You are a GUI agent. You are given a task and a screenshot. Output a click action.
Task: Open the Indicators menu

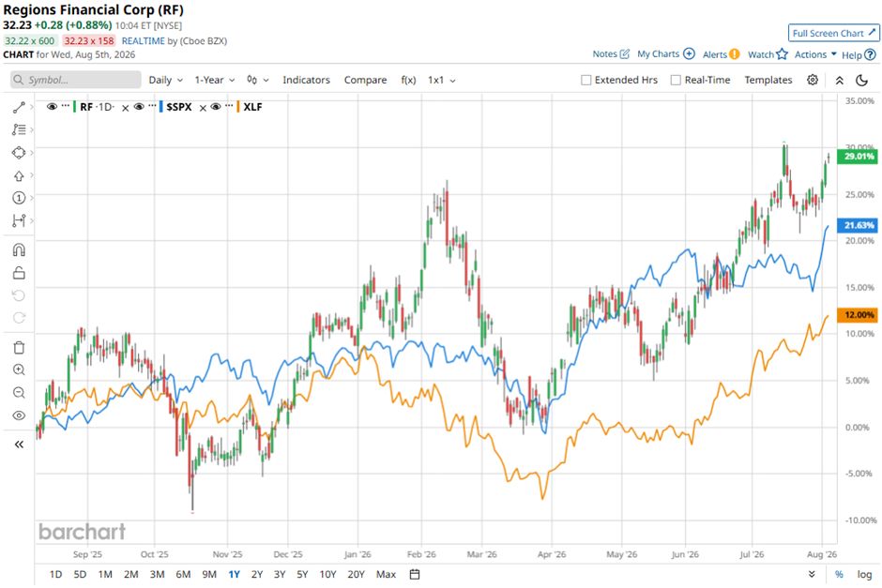(306, 80)
